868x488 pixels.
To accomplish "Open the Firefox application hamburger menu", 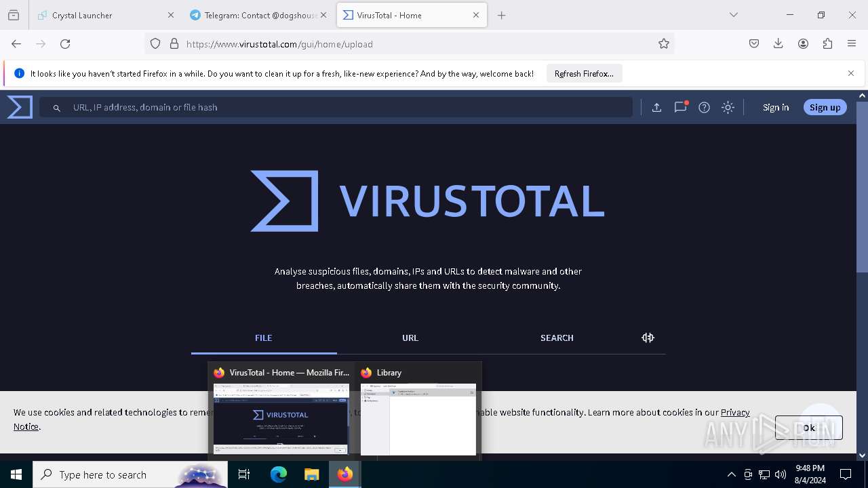I will (852, 43).
